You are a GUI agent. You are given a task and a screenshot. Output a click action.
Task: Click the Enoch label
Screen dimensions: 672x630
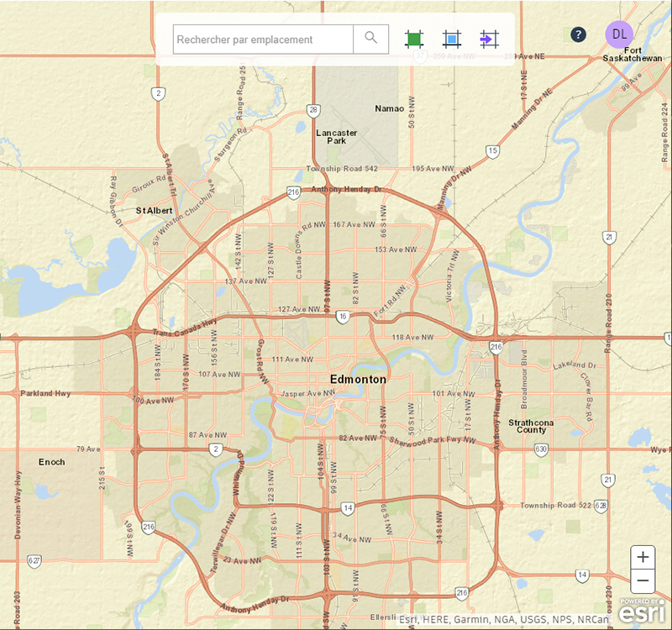[x=52, y=462]
